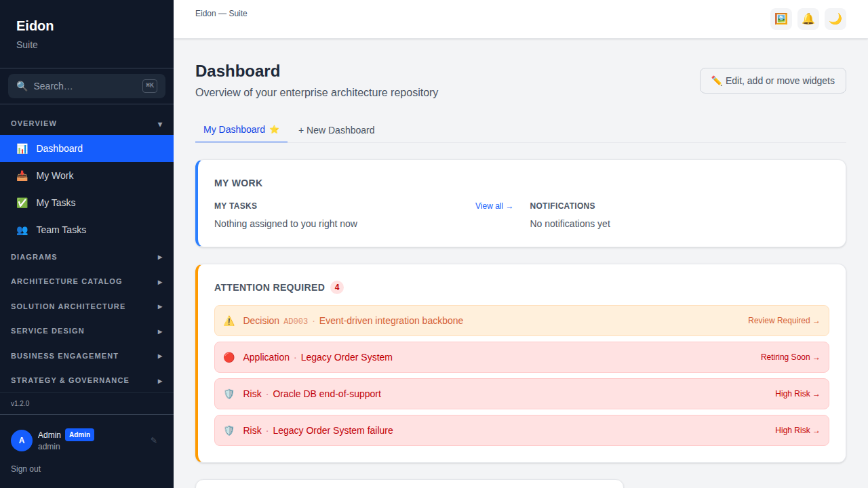Open My Work in sidebar
Image resolution: width=868 pixels, height=488 pixels.
point(87,176)
